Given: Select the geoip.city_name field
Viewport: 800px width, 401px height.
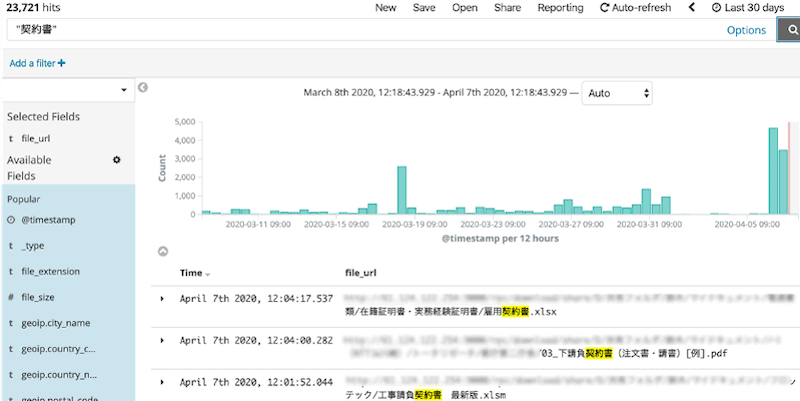Looking at the screenshot, I should pos(56,323).
